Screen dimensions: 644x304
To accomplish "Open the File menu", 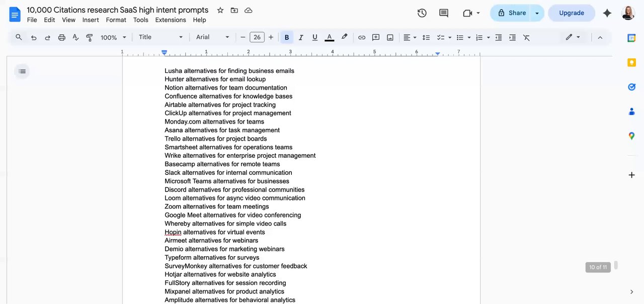I will click(x=32, y=20).
